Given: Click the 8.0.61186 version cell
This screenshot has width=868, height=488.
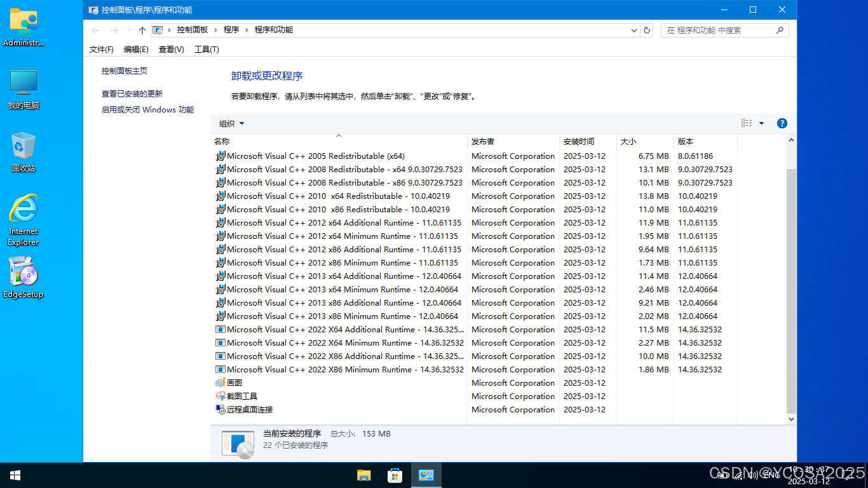Looking at the screenshot, I should point(696,156).
